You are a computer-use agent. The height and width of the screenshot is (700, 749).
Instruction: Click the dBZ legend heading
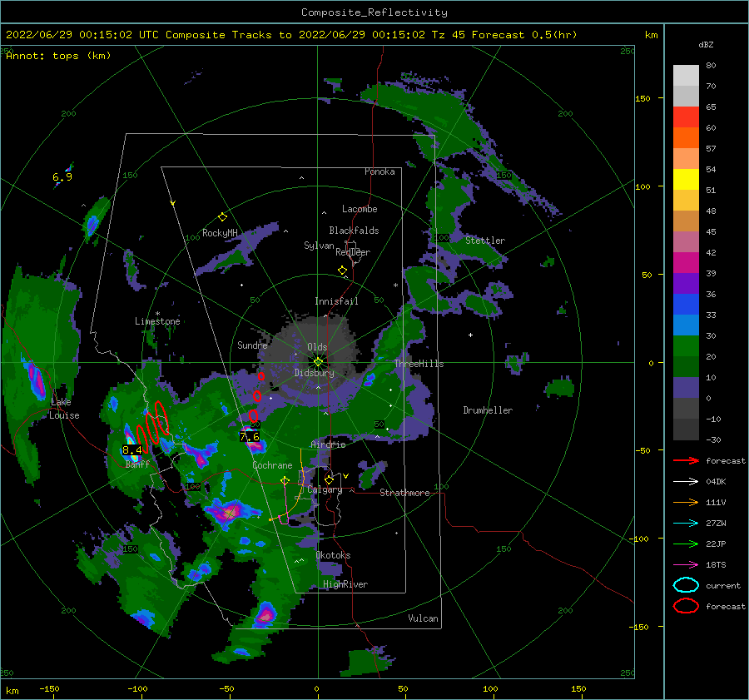706,45
